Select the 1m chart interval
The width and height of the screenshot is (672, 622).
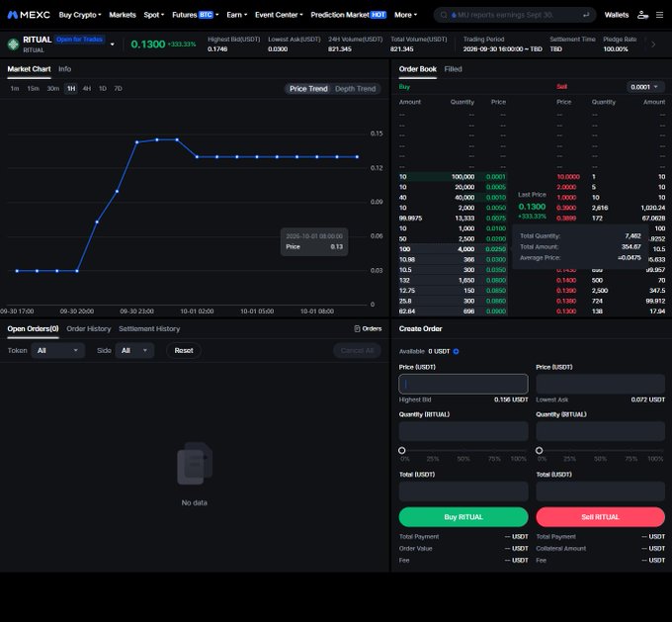[x=15, y=88]
